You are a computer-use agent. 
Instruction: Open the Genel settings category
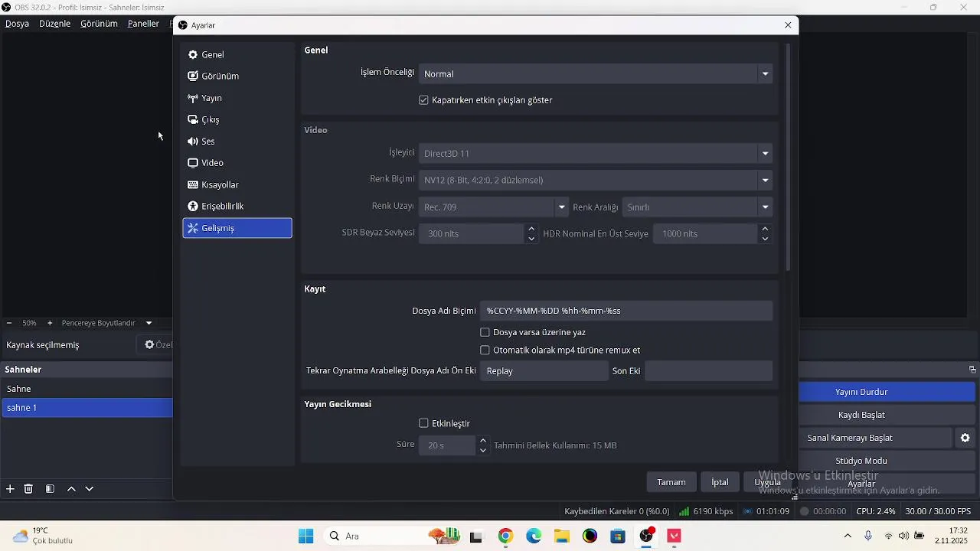pos(237,54)
